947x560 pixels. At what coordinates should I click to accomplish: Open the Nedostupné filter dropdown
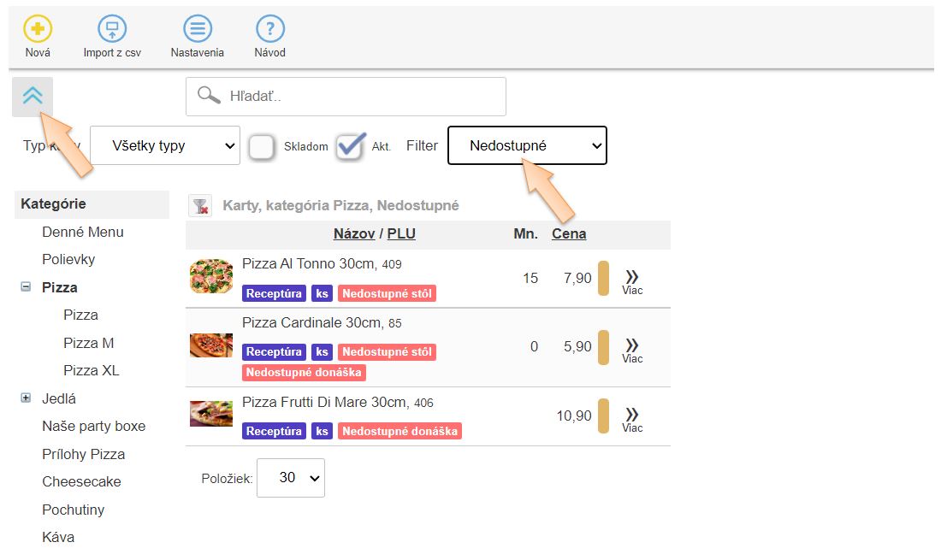pos(527,146)
